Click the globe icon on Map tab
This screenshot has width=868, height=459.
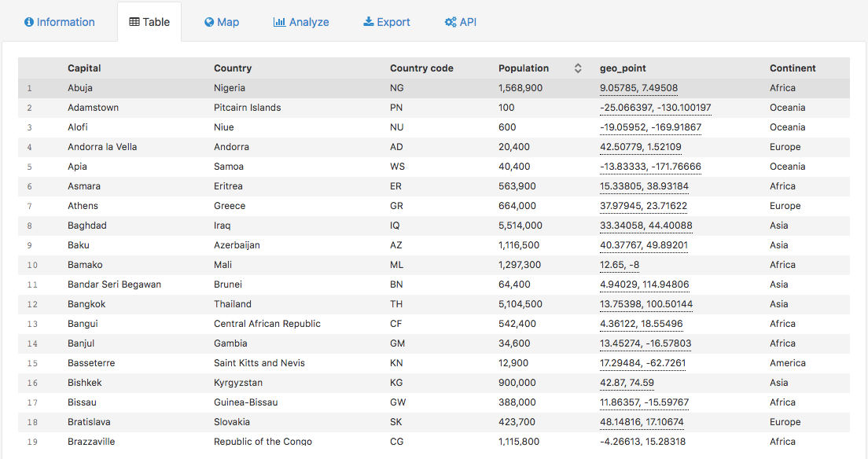click(209, 22)
